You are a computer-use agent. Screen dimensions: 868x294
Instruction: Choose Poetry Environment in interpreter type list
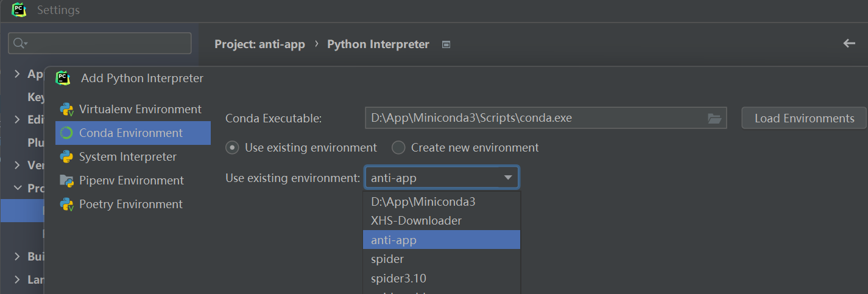[x=133, y=205]
